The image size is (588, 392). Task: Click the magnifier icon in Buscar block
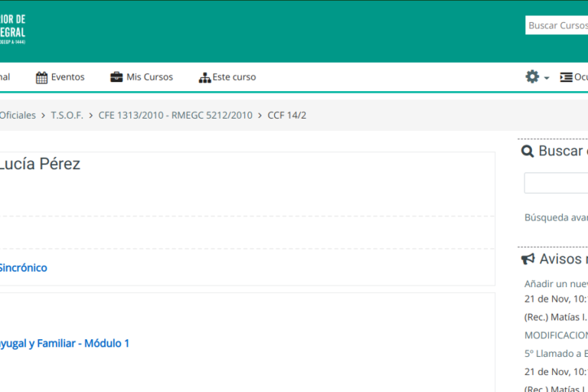point(528,152)
